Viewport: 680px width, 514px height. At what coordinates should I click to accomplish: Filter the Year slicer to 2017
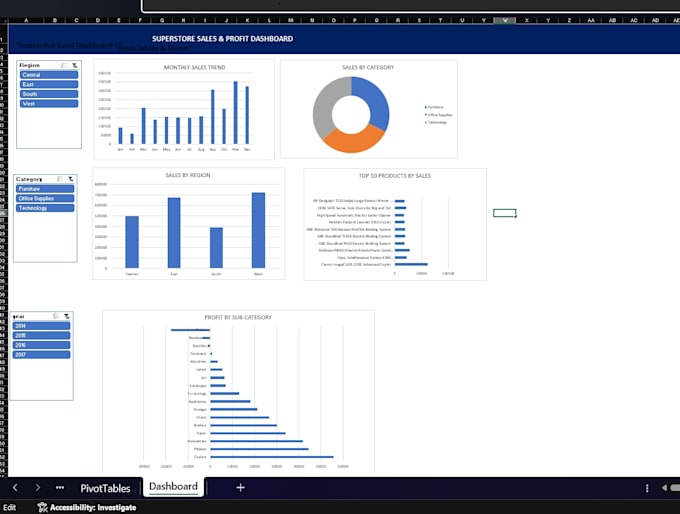42,354
